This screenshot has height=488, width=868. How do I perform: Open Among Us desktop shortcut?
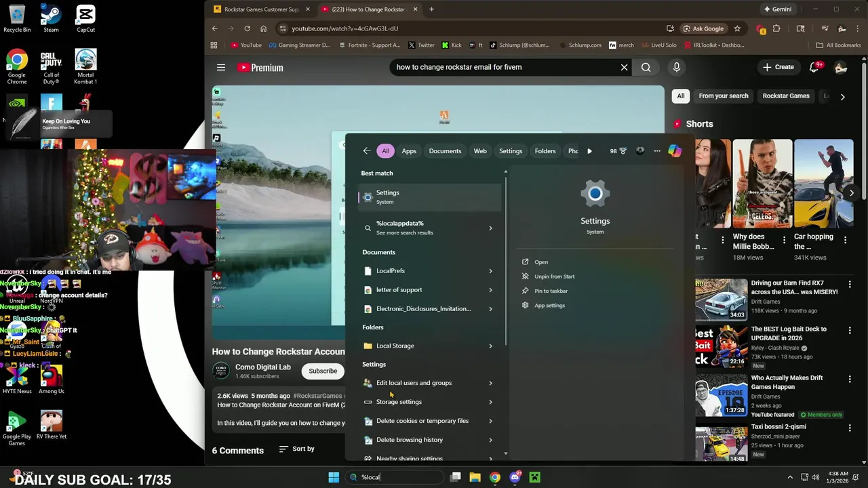pos(51,380)
